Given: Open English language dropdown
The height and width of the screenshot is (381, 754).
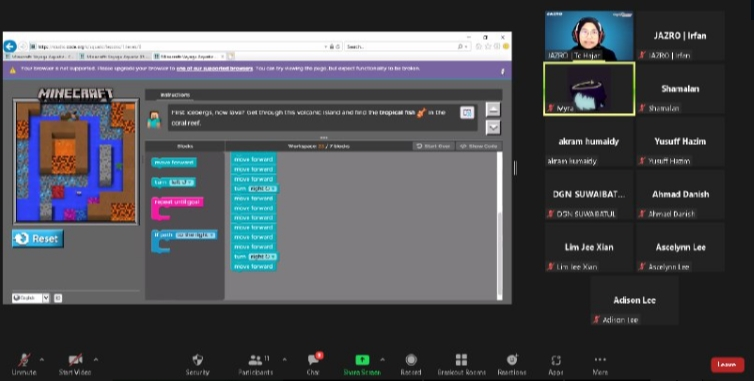Looking at the screenshot, I should [31, 298].
